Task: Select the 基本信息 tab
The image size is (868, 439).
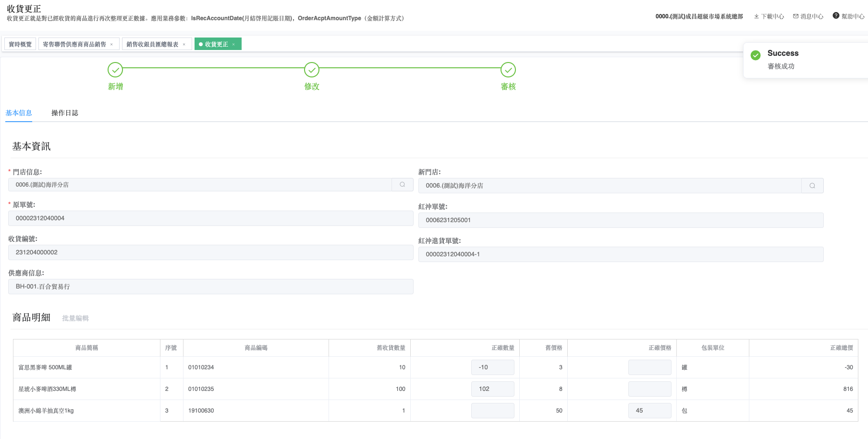Action: click(19, 113)
